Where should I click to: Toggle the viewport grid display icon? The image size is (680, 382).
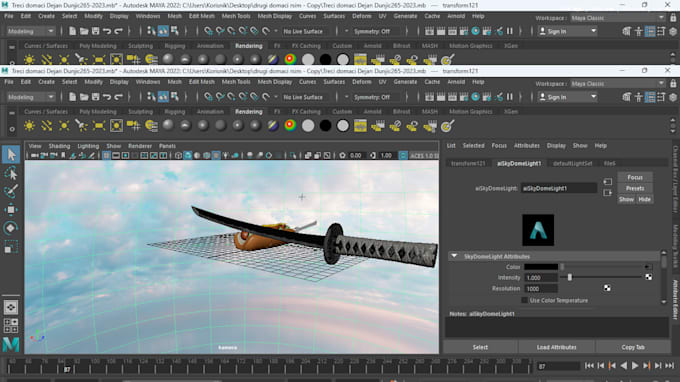click(106, 156)
